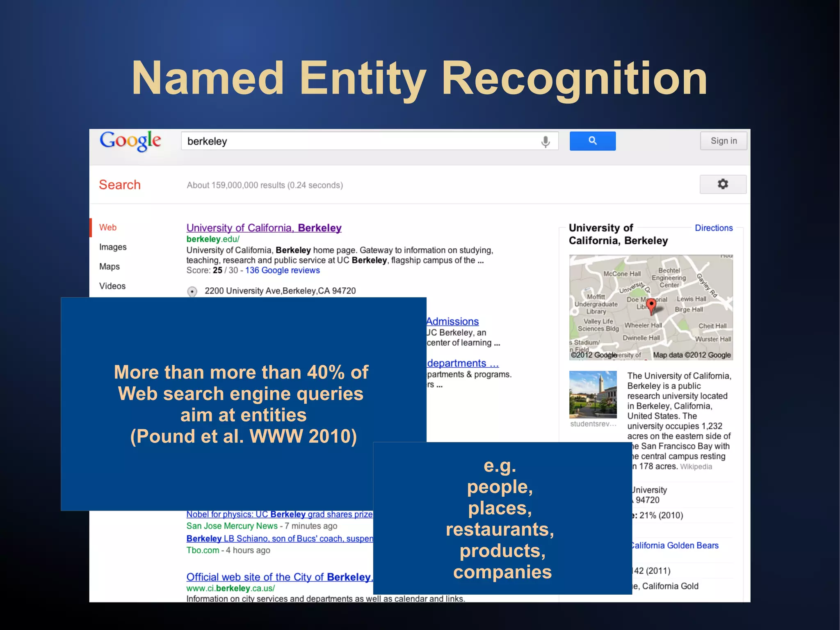Image resolution: width=840 pixels, height=630 pixels.
Task: Click the microphone voice search icon
Action: [545, 142]
